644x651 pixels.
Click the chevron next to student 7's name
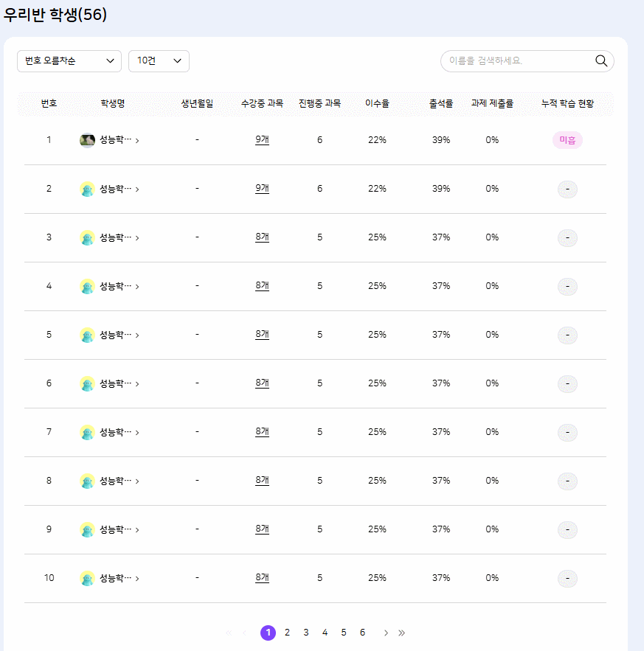(x=137, y=433)
